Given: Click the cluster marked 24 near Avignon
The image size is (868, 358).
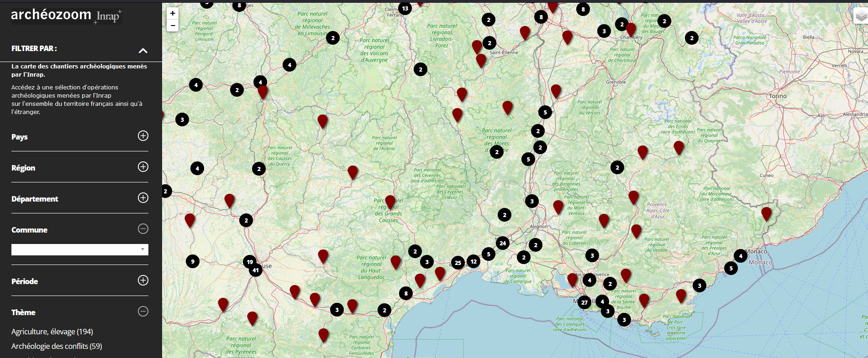Looking at the screenshot, I should [502, 243].
